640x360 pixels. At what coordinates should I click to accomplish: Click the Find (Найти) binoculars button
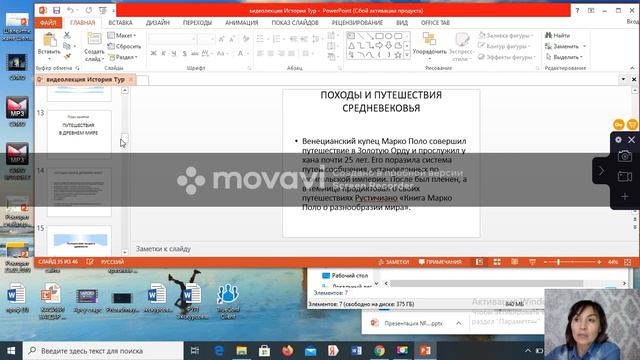click(x=558, y=36)
